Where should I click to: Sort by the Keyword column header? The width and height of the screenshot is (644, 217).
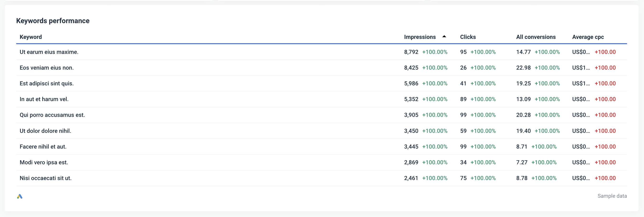tap(31, 37)
